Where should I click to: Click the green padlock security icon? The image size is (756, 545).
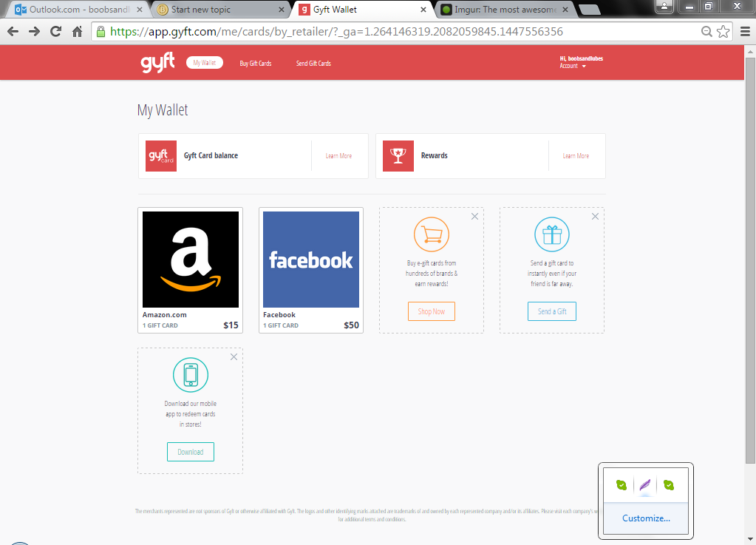(101, 32)
